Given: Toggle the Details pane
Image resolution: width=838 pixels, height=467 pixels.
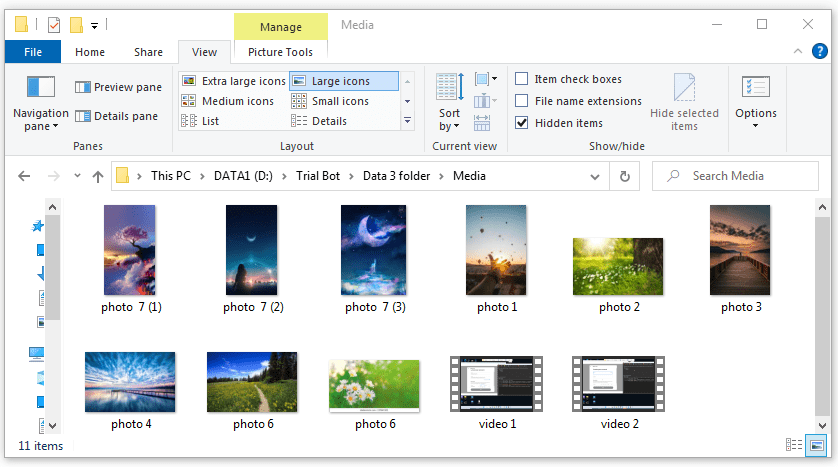Looking at the screenshot, I should (117, 116).
